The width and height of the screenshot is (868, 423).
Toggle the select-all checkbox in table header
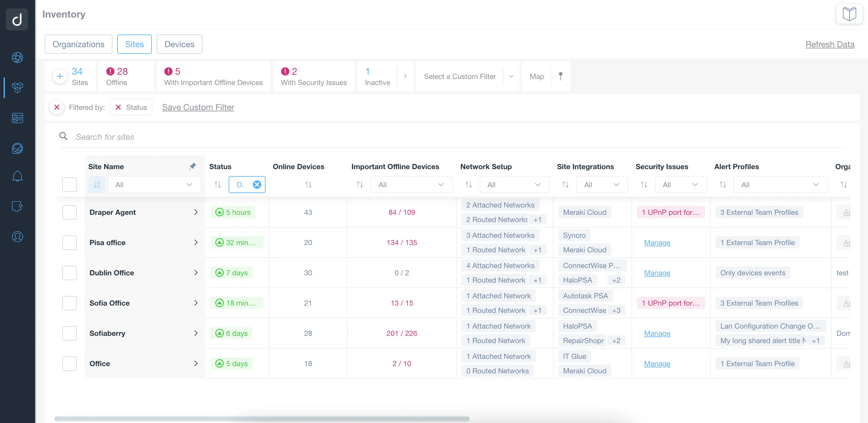click(x=70, y=185)
